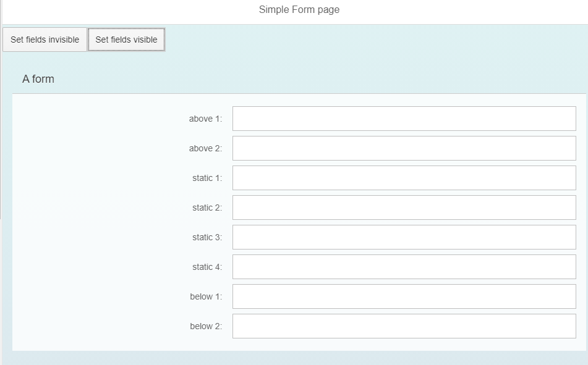
Task: Click the 'Simple Form page' title
Action: point(299,9)
